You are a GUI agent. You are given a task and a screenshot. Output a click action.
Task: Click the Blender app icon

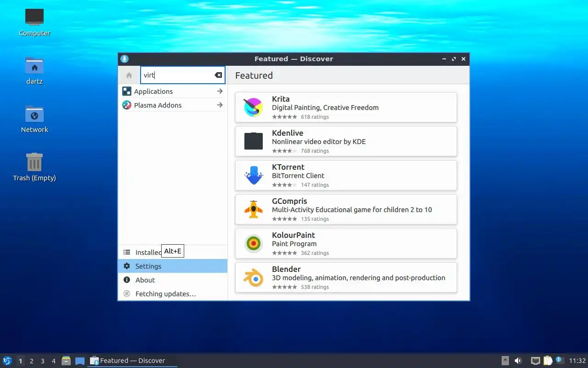(x=253, y=277)
